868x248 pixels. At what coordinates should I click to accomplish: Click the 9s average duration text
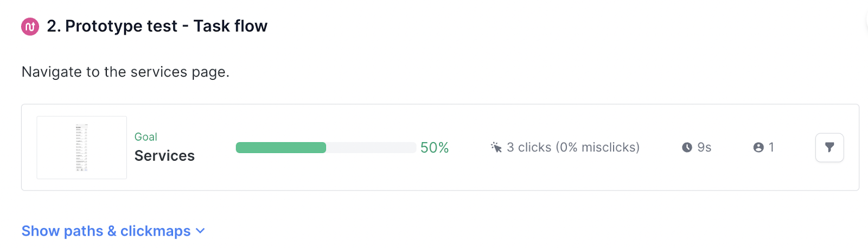(x=704, y=147)
